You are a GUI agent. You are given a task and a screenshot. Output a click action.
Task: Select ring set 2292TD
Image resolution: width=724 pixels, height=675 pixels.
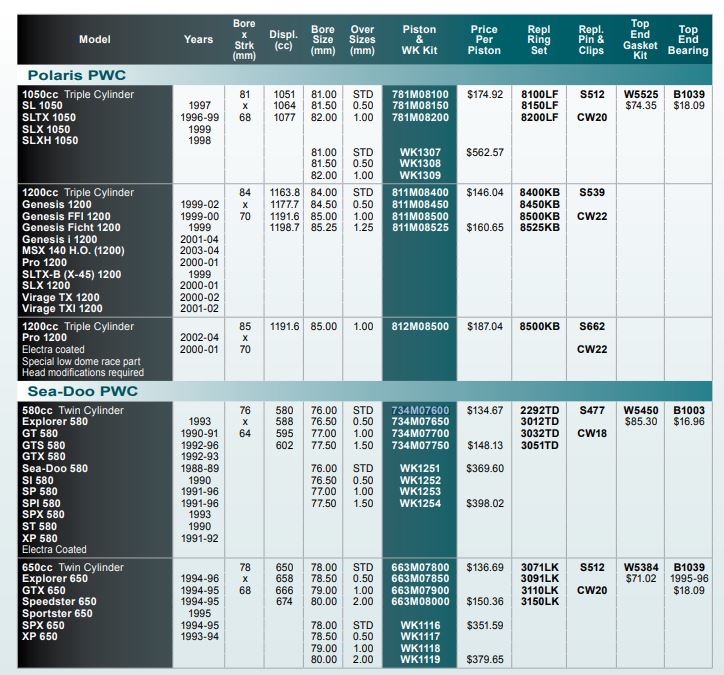539,410
